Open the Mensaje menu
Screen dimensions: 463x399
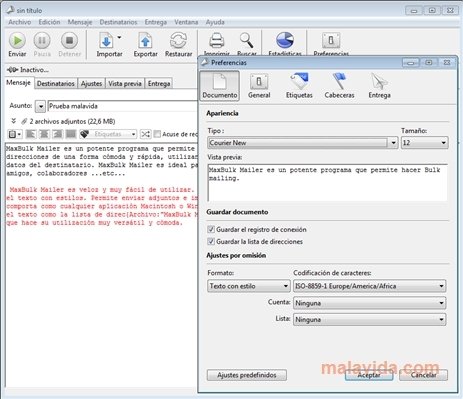pos(80,22)
